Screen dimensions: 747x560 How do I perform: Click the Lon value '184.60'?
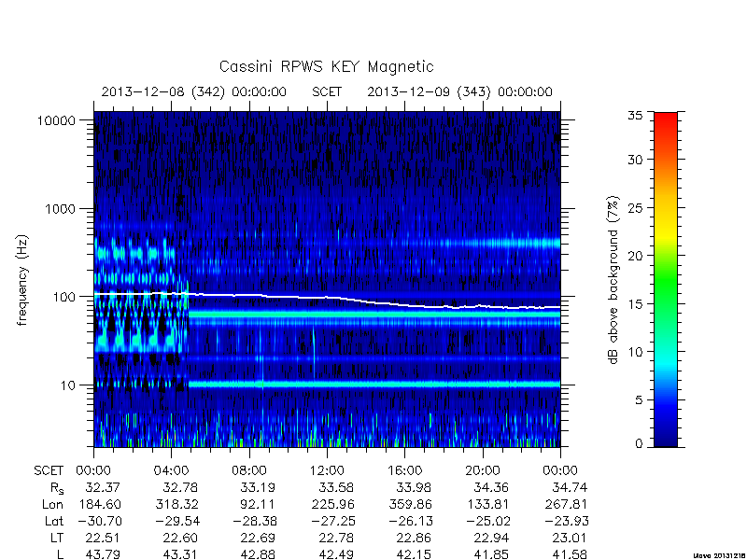[x=99, y=504]
